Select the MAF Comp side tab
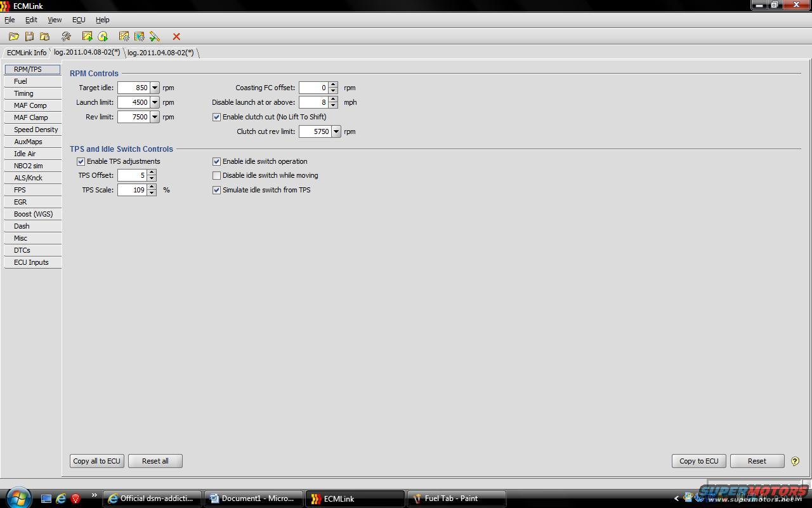Image resolution: width=812 pixels, height=508 pixels. [33, 105]
